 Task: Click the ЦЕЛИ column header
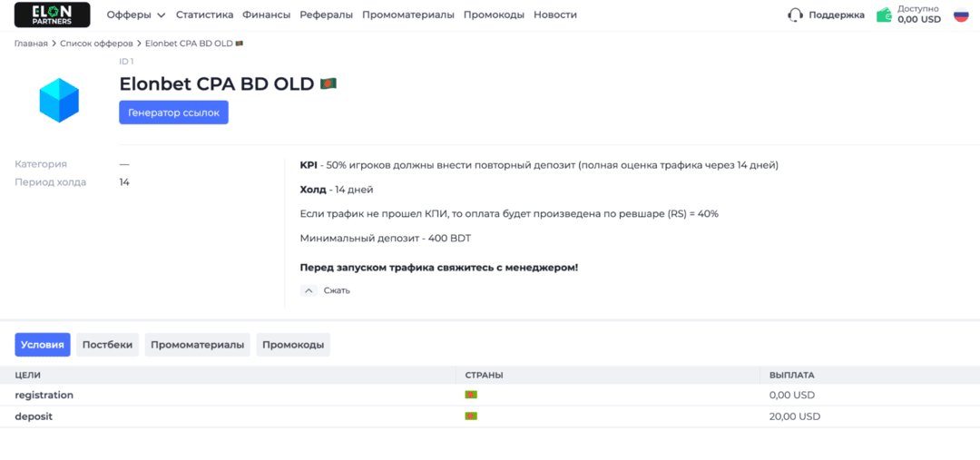click(28, 375)
